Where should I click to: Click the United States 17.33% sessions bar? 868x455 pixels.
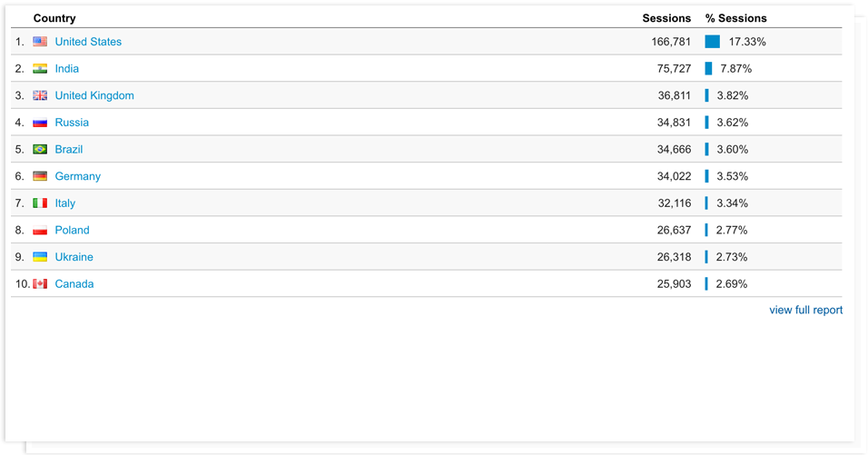pos(713,42)
